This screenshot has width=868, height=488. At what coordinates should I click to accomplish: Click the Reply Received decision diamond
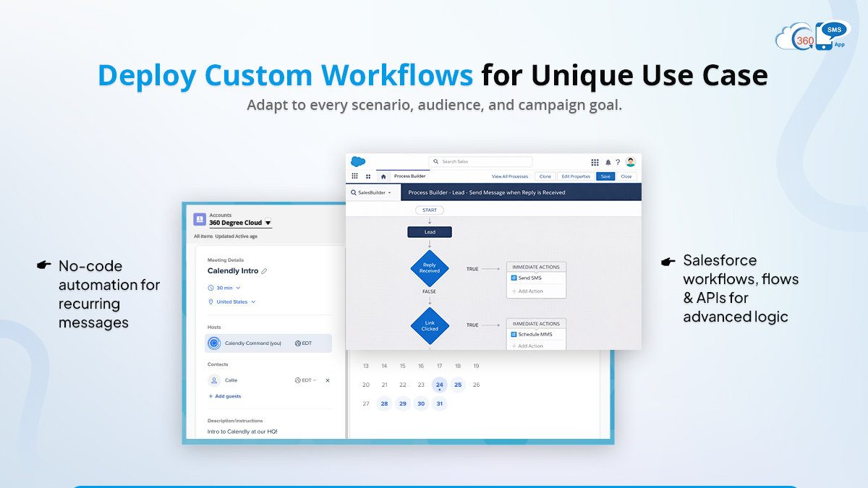430,268
